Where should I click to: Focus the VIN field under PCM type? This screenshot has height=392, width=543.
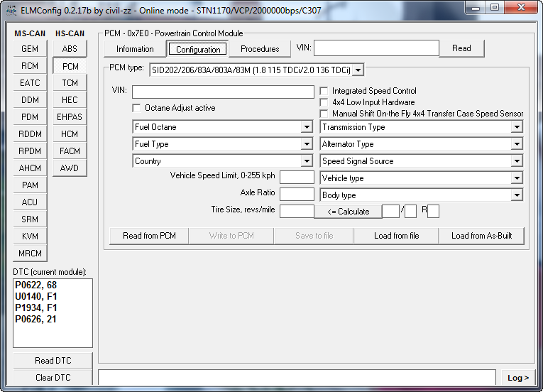click(x=223, y=92)
